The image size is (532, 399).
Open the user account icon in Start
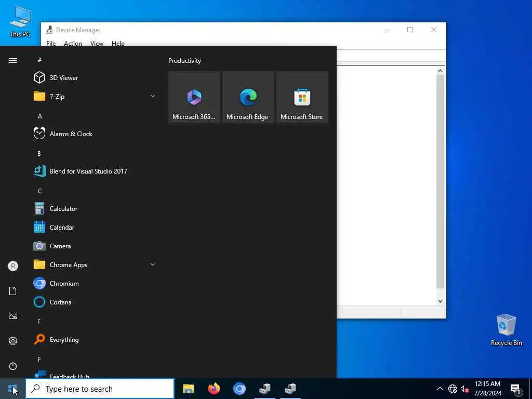(13, 266)
